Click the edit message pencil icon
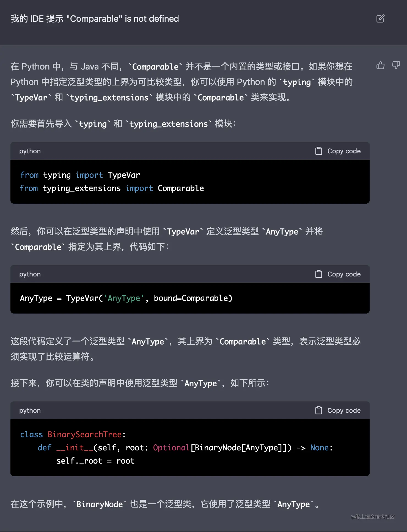Viewport: 407px width, 532px height. coord(380,19)
